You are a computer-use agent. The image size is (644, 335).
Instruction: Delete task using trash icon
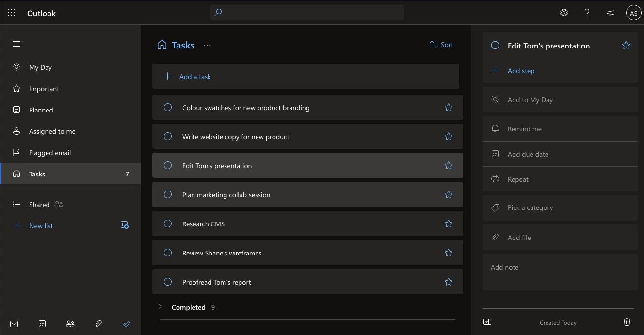(627, 322)
